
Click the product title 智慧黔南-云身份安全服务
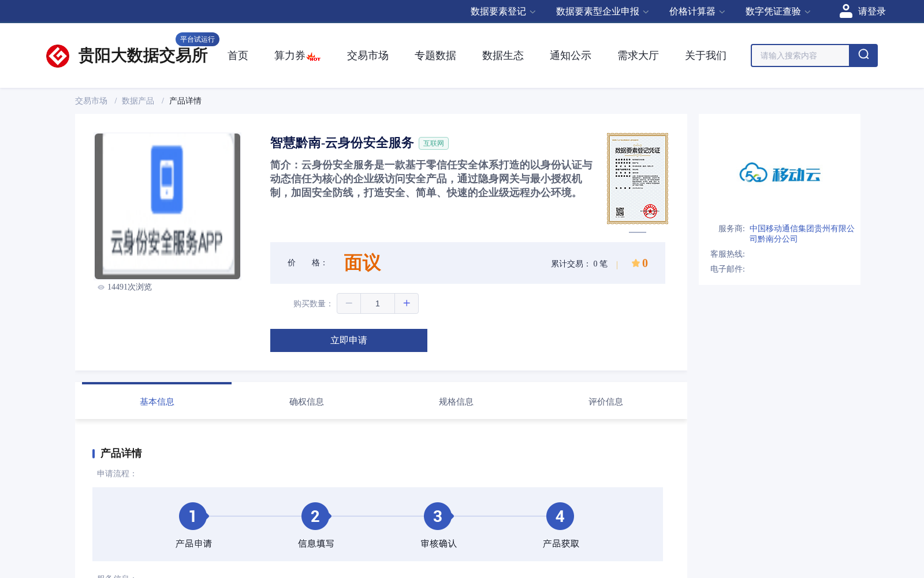(342, 143)
